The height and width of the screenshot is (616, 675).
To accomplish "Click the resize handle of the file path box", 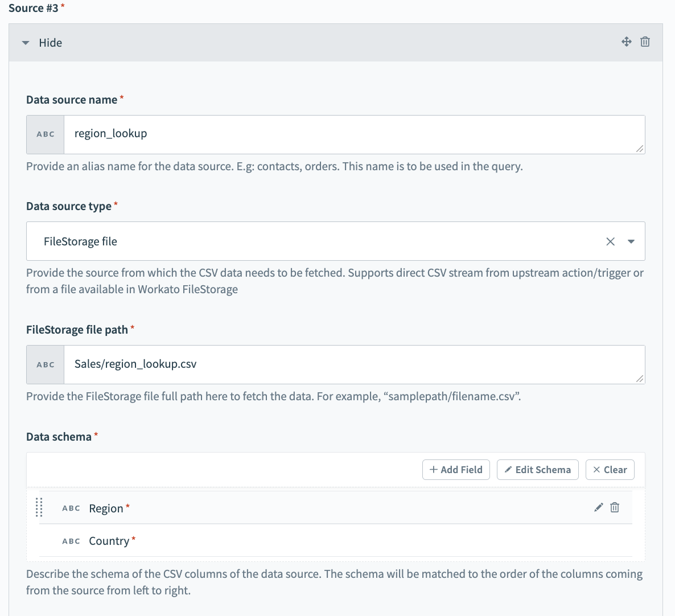I will click(x=640, y=379).
